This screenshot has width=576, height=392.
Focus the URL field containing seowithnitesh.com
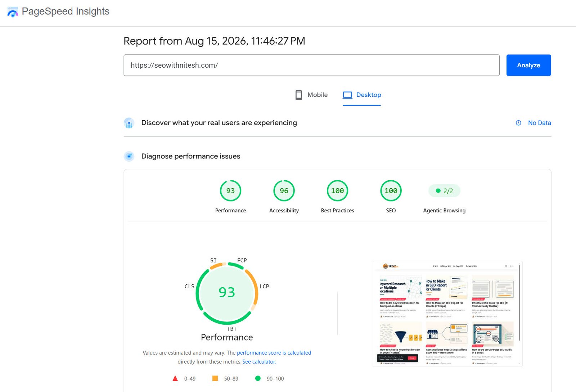tap(311, 65)
